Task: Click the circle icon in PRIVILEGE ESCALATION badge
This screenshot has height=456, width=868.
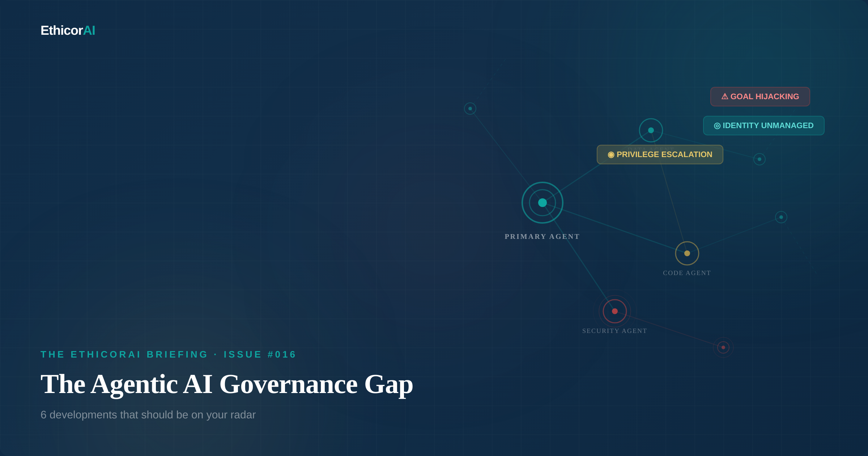Action: pyautogui.click(x=611, y=155)
